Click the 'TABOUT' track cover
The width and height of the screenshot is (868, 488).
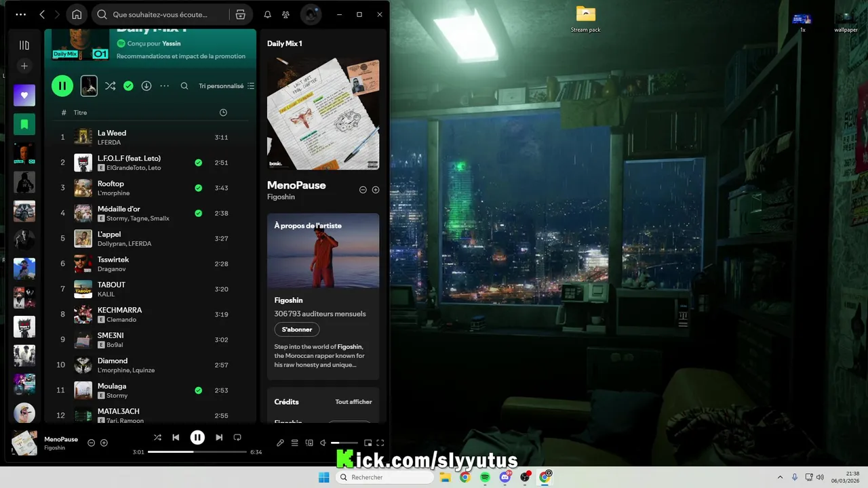(x=83, y=289)
